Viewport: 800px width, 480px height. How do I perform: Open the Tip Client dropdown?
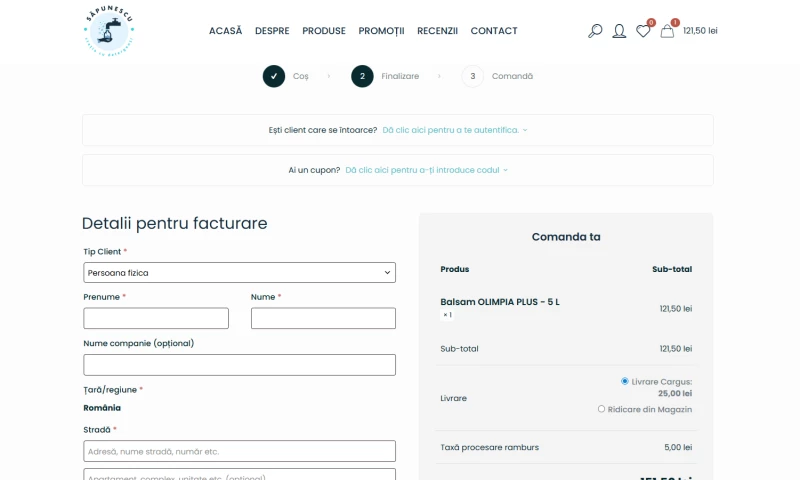pos(239,272)
